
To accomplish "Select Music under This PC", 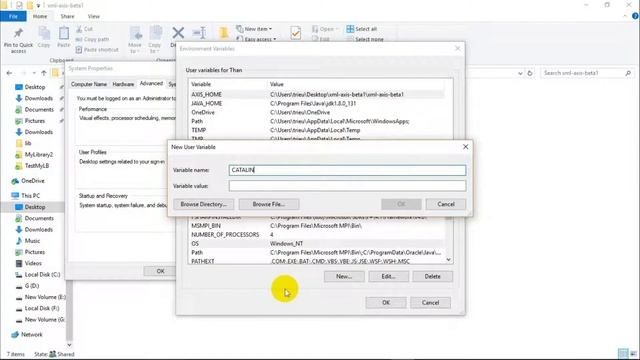I will (x=32, y=241).
